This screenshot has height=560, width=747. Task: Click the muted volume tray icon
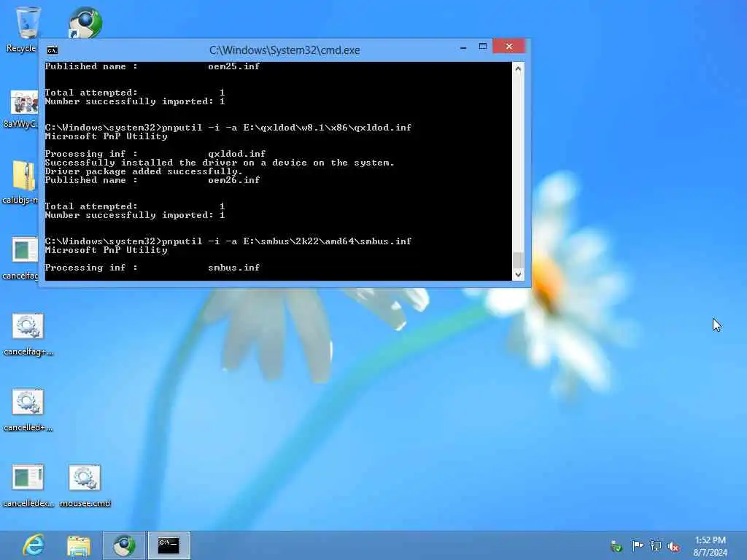(x=673, y=546)
